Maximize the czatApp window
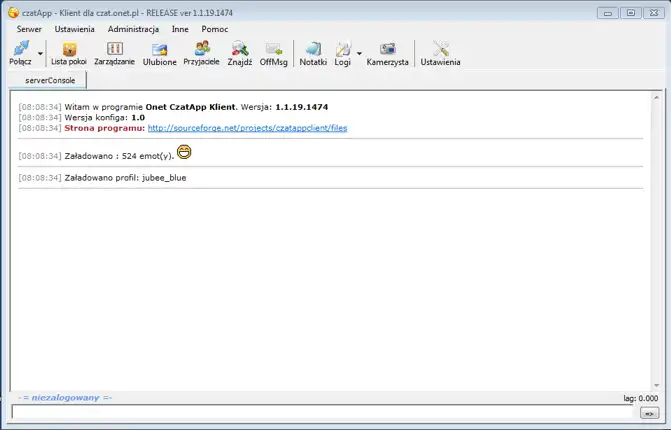Viewport: 671px width, 430px height. coord(631,13)
